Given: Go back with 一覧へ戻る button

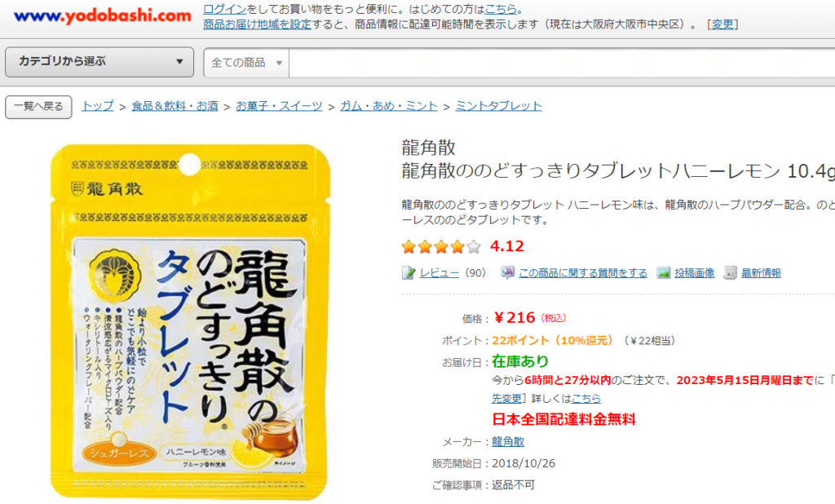Looking at the screenshot, I should pyautogui.click(x=38, y=107).
